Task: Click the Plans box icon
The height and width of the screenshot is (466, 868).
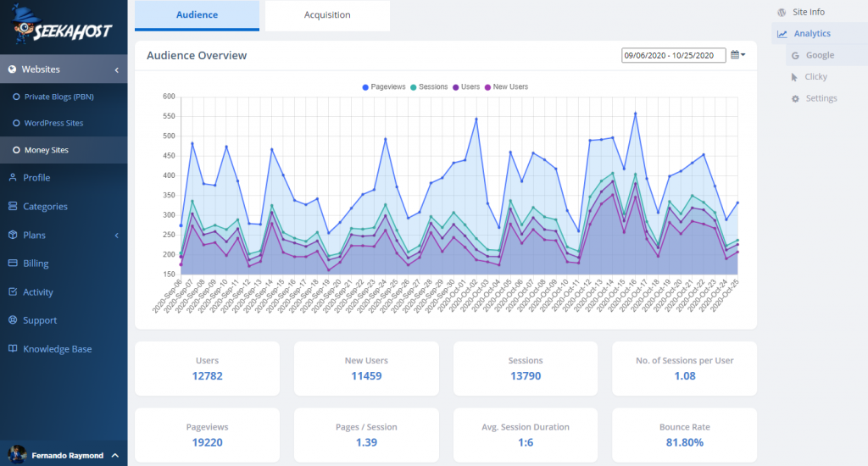Action: tap(13, 235)
